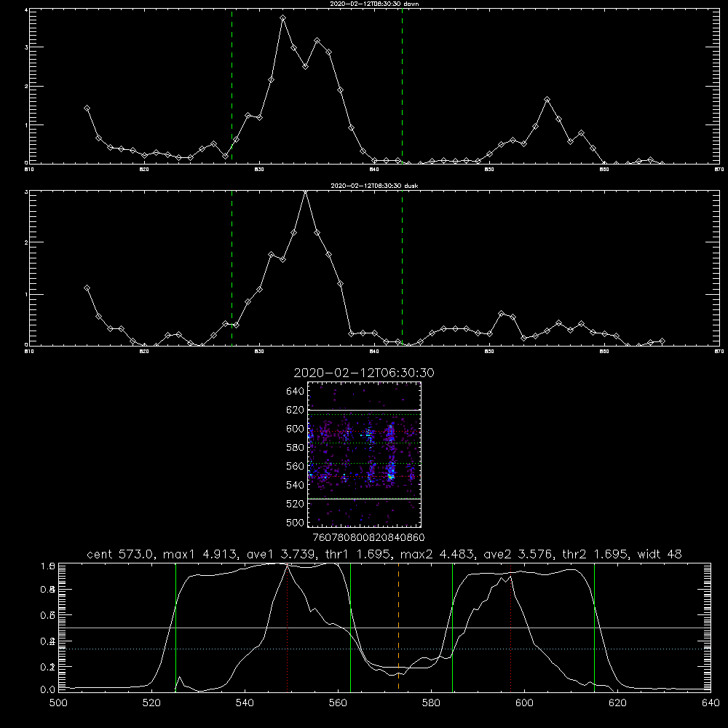The height and width of the screenshot is (728, 728).
Task: Click the dotted horizontal threshold line in bottom plot
Action: click(384, 649)
